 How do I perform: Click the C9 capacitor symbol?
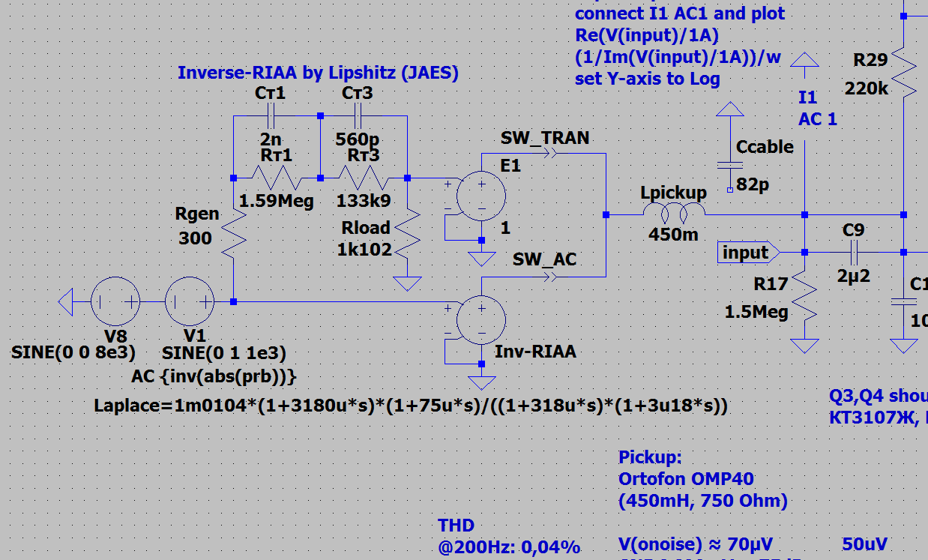point(854,252)
